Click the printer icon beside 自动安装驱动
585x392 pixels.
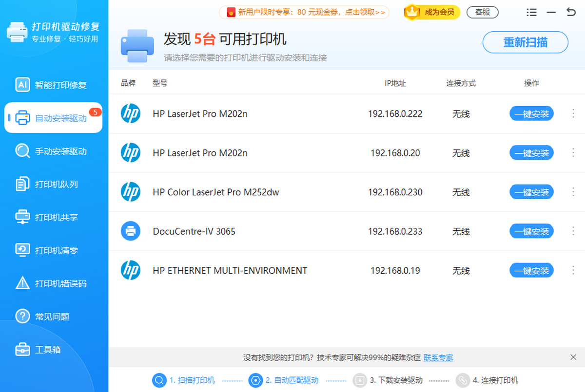coord(22,118)
